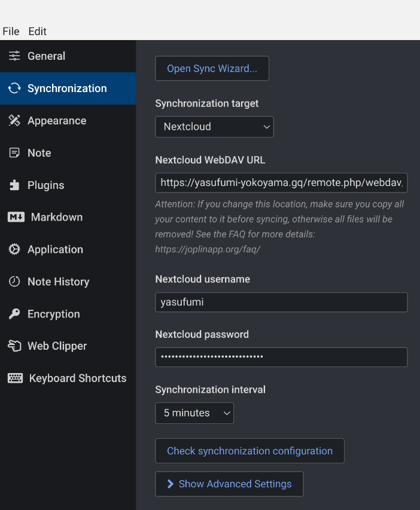Viewport: 420px width, 510px height.
Task: Click into the Nextcloud WebDAV URL field
Action: 281,183
